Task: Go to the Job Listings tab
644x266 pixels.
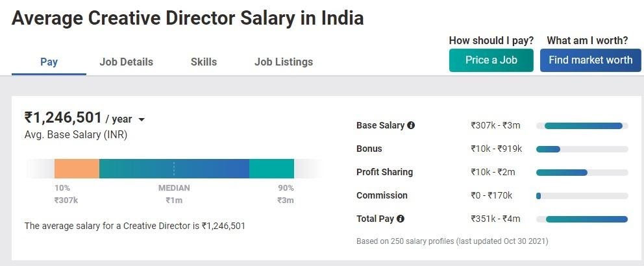Action: point(284,62)
